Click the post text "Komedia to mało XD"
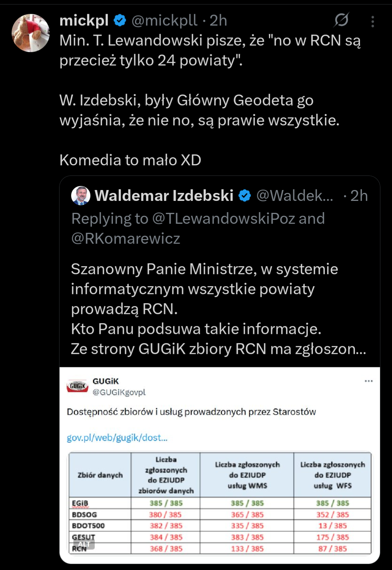This screenshot has width=392, height=570. point(130,160)
